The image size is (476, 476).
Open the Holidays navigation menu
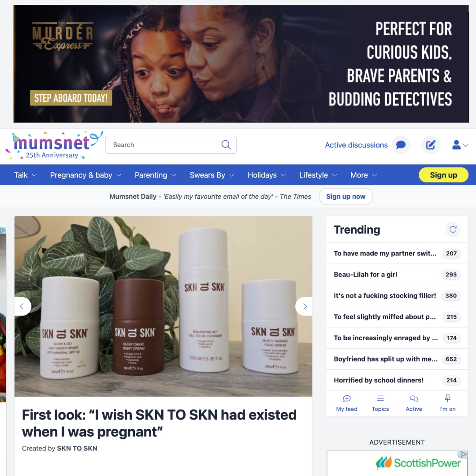267,175
